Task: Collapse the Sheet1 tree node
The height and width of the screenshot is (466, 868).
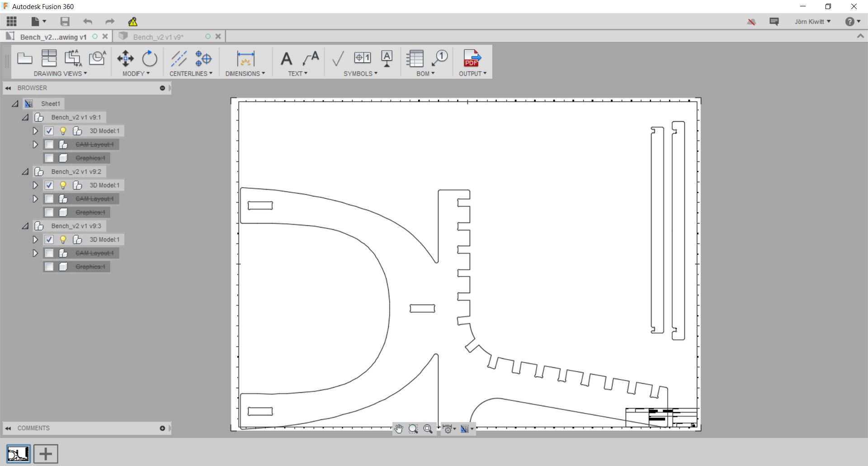Action: tap(15, 104)
